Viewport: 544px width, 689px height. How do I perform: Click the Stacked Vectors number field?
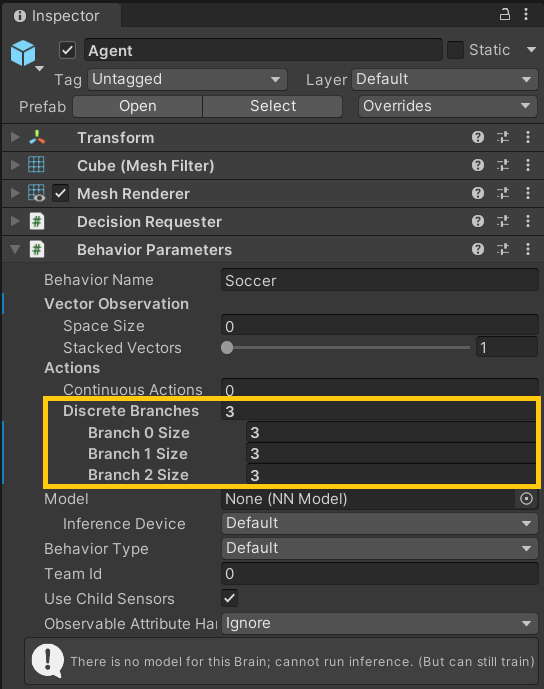pos(507,348)
